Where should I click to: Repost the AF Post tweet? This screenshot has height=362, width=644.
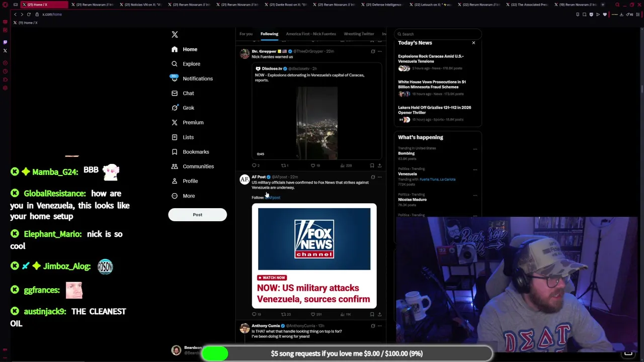coord(286,314)
